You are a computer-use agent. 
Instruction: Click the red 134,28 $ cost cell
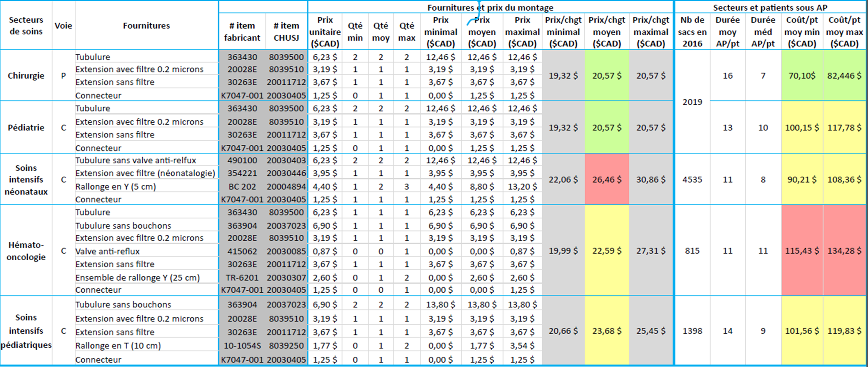click(x=844, y=251)
